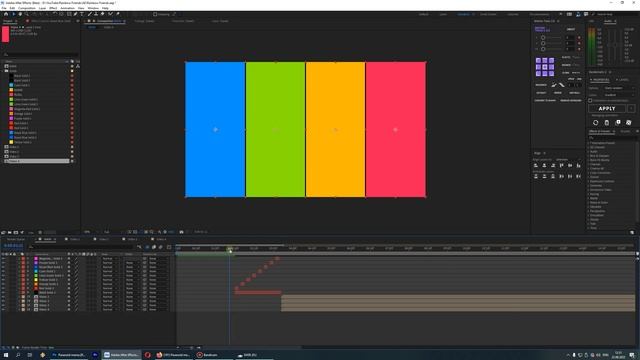Open parent dropdown for Video 2 layer

pyautogui.click(x=158, y=301)
